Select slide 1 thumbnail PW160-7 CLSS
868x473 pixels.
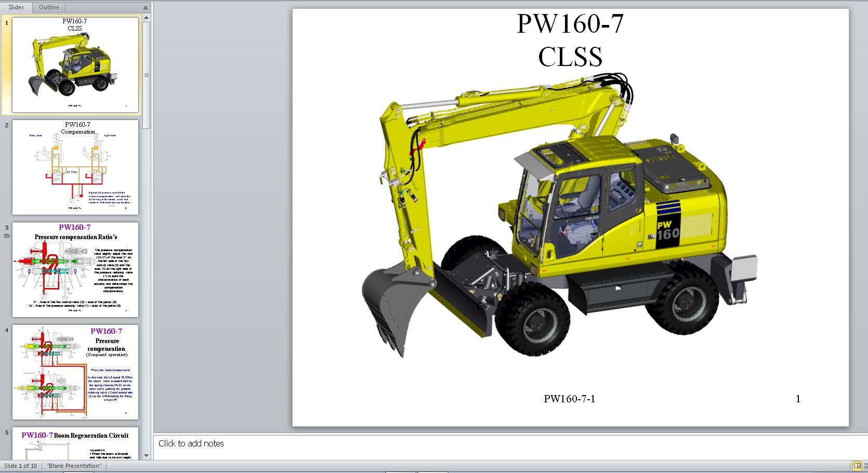click(x=75, y=64)
